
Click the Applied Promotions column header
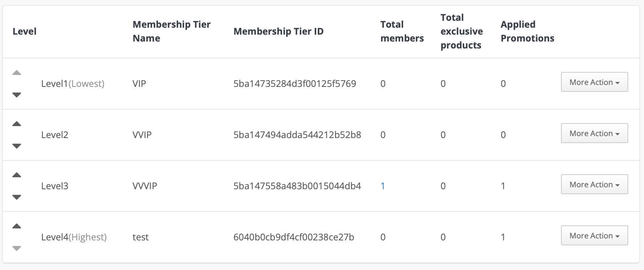coord(527,31)
